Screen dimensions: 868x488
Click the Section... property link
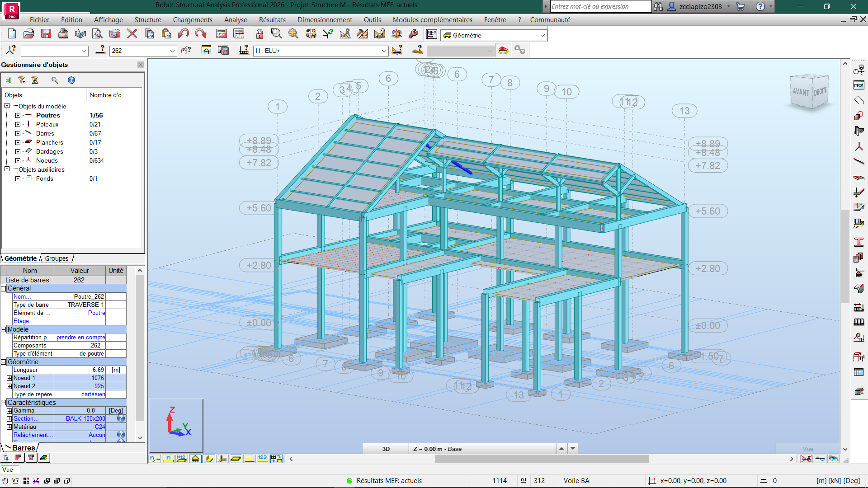pos(26,418)
